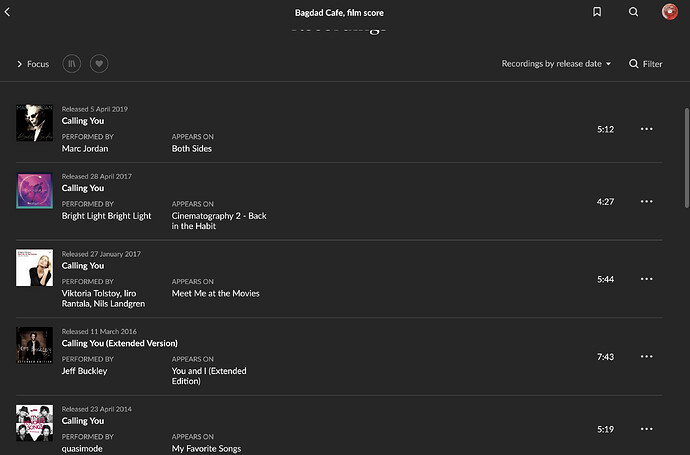Open the user profile avatar menu
This screenshot has height=455, width=690.
coord(670,12)
